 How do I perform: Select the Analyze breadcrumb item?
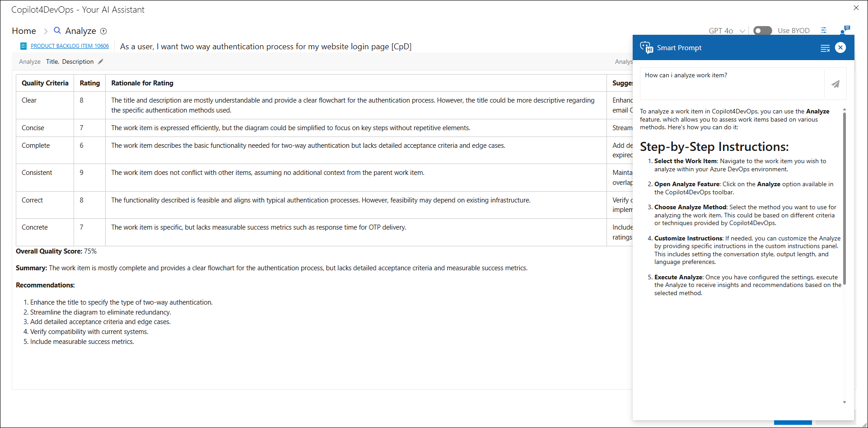click(x=80, y=31)
